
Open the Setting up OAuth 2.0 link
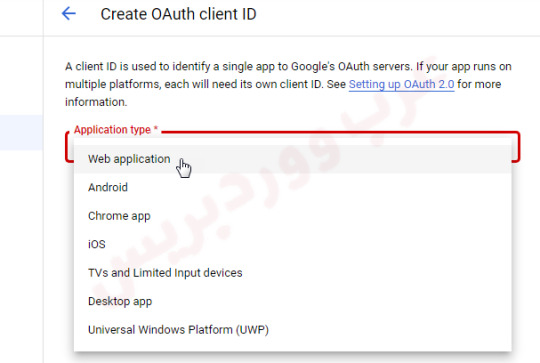(401, 84)
